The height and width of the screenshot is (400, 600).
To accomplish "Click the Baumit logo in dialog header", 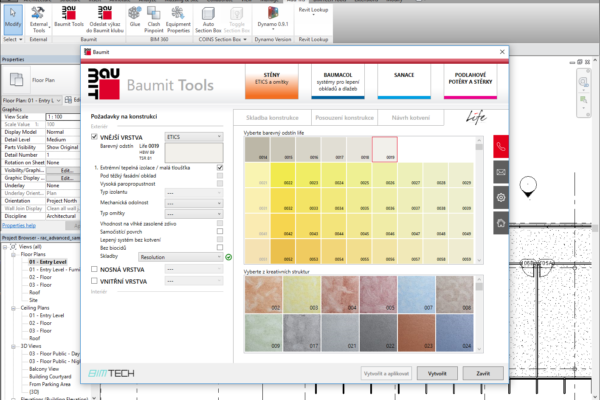I will tap(104, 84).
